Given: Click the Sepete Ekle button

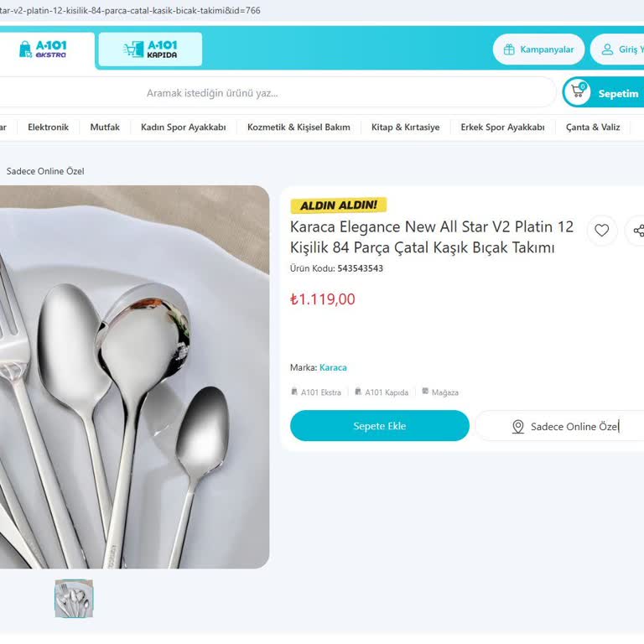Looking at the screenshot, I should click(379, 426).
